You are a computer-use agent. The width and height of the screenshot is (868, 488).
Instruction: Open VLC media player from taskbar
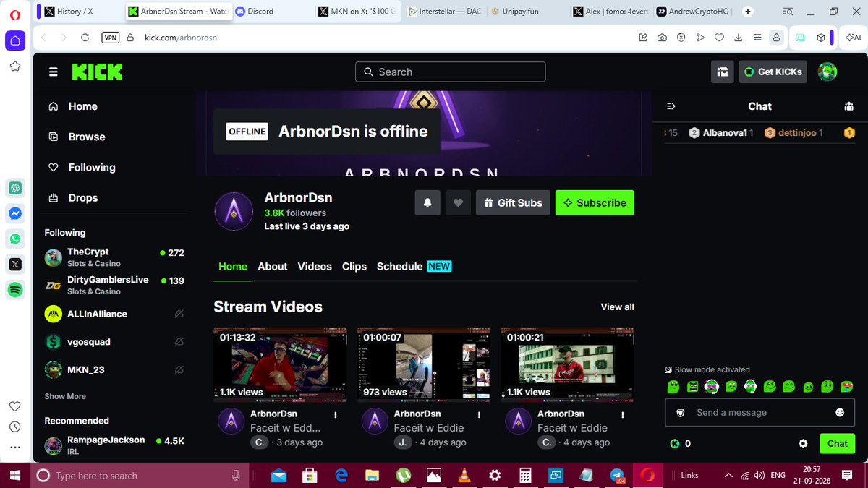click(x=464, y=476)
